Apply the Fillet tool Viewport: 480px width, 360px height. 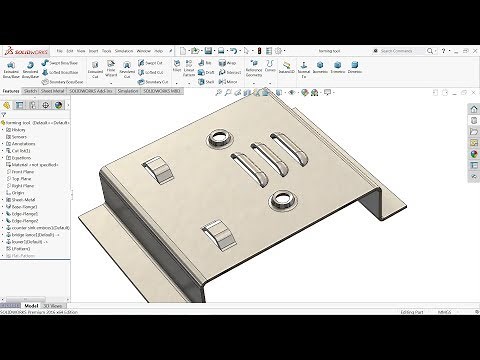pyautogui.click(x=177, y=66)
